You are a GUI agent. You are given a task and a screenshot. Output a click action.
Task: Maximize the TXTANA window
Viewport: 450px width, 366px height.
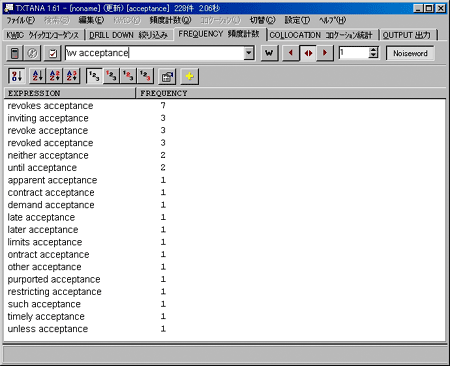coord(429,8)
